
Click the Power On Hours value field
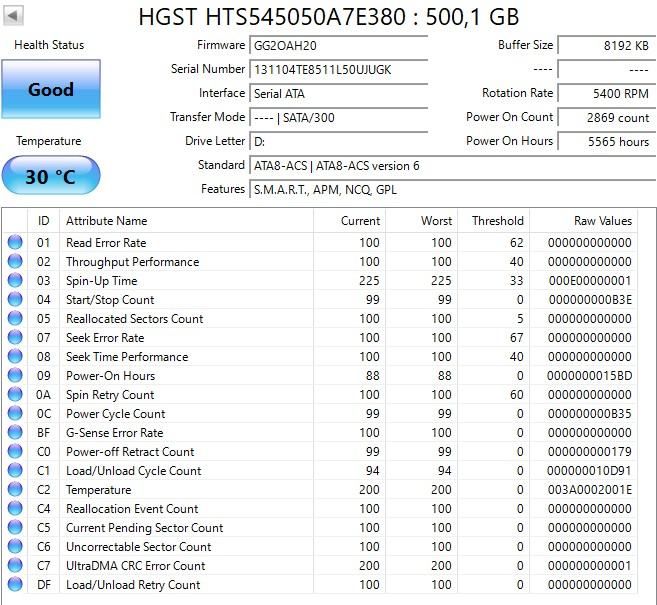click(x=605, y=142)
